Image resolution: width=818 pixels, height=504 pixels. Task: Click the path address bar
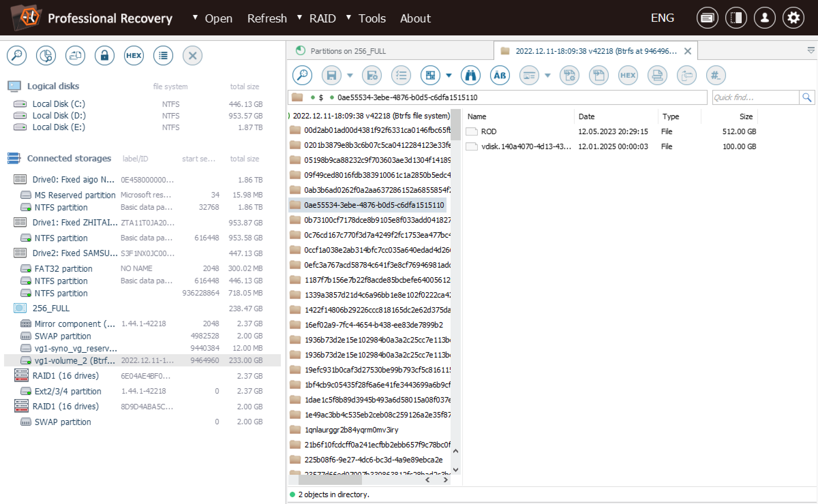pos(498,97)
